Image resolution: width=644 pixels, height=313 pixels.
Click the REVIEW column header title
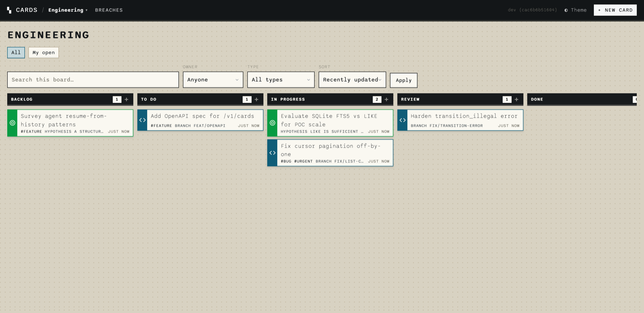pyautogui.click(x=410, y=99)
